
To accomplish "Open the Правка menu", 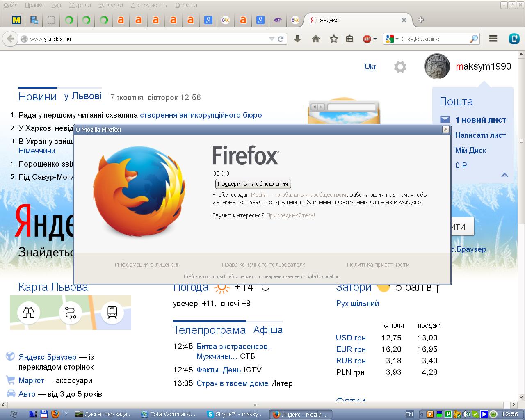I will (x=34, y=5).
